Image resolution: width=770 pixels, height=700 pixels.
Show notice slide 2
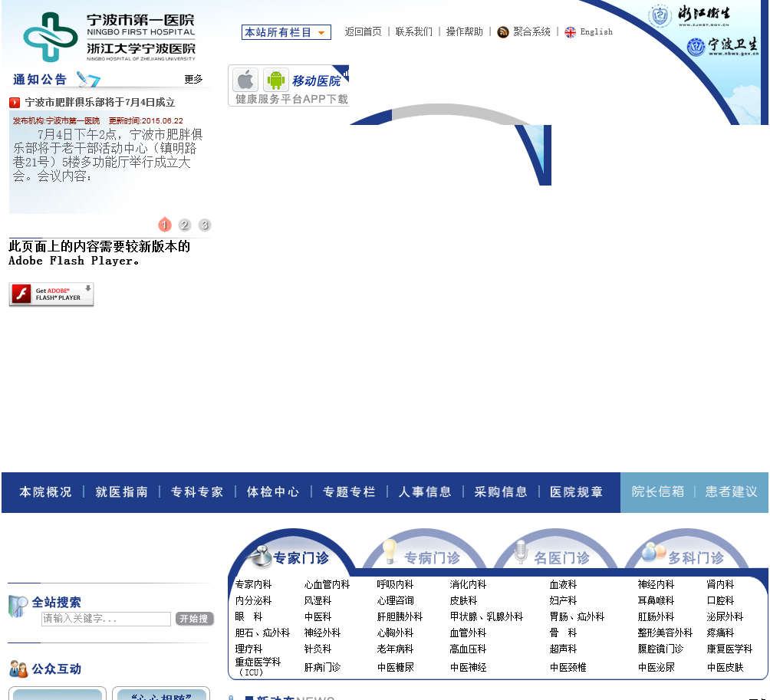[185, 225]
